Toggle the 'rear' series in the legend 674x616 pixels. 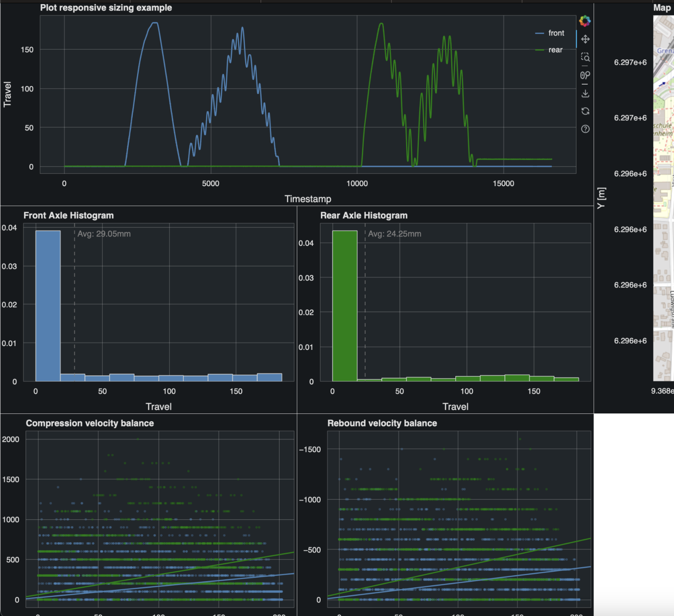(x=549, y=50)
